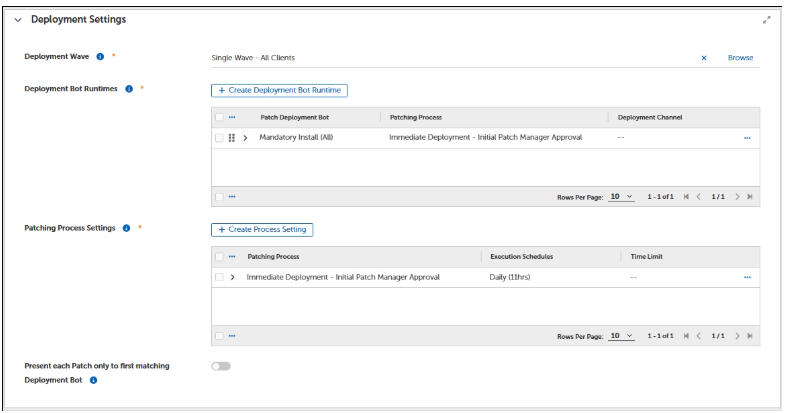The width and height of the screenshot is (787, 413).
Task: Open header actions menu in Bot Runtimes table
Action: coord(233,117)
